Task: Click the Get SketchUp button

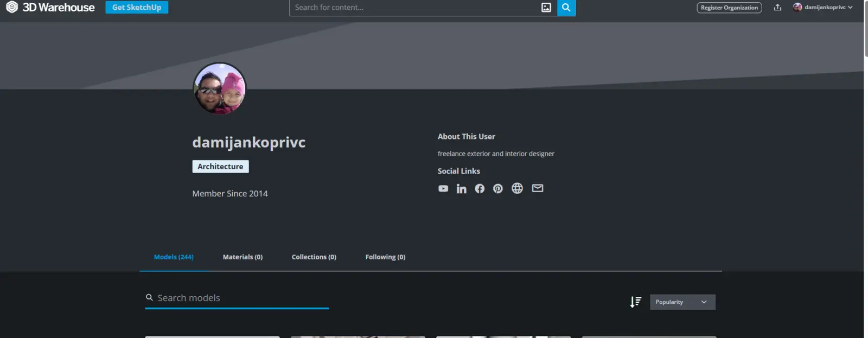Action: click(x=137, y=8)
